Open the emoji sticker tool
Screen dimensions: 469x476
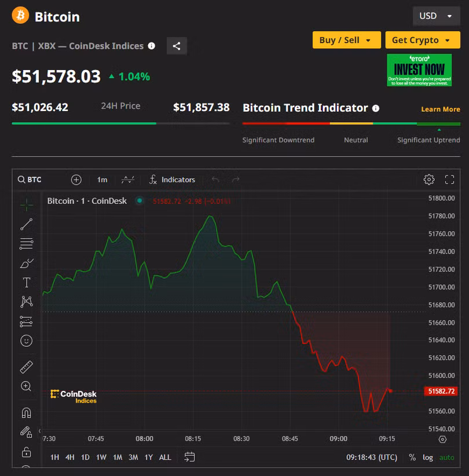pos(26,340)
